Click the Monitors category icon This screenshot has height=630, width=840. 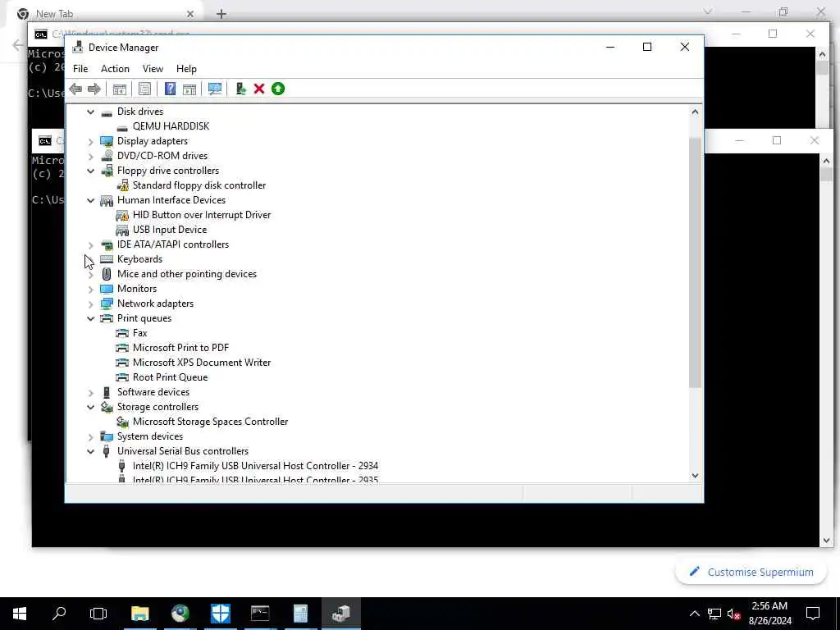[107, 289]
